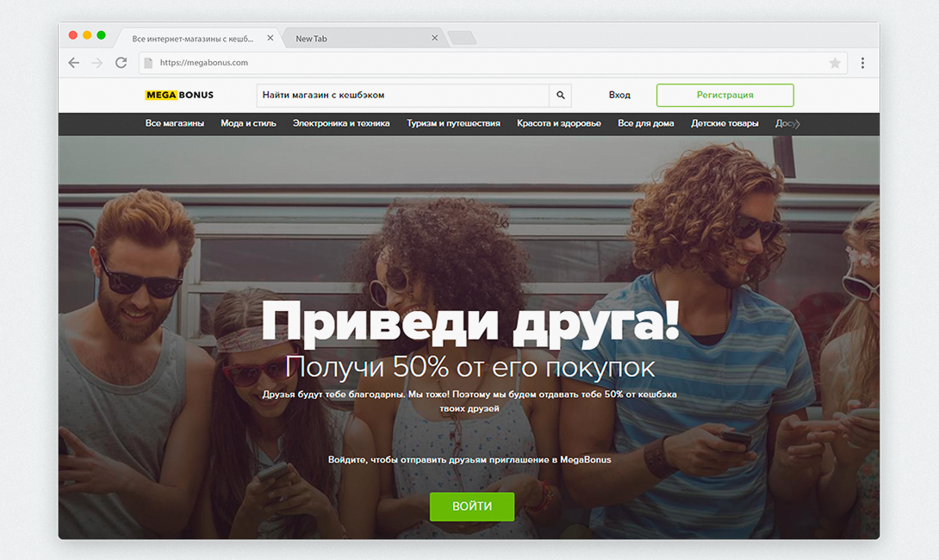This screenshot has width=939, height=560.
Task: Open Все для дома category
Action: pos(645,123)
